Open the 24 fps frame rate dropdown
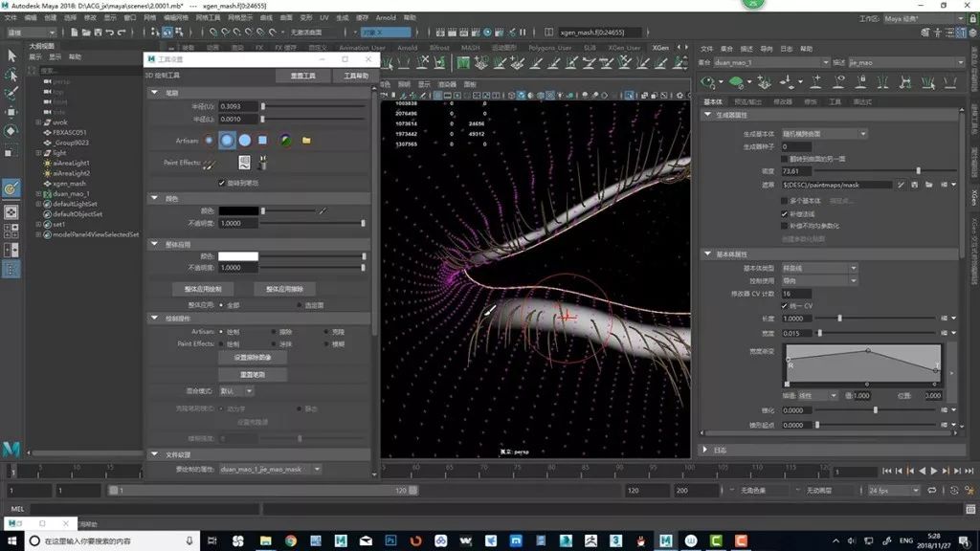 pos(895,491)
